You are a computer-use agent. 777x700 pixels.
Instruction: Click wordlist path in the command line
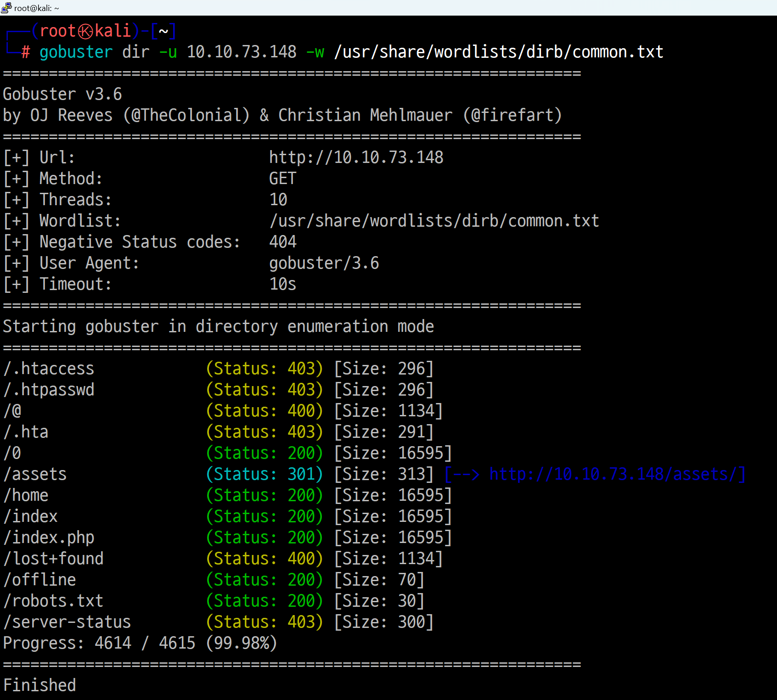(499, 52)
